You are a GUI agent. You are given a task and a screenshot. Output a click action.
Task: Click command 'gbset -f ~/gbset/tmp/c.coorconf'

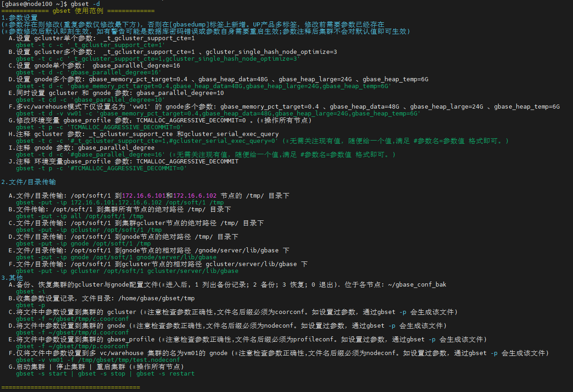(x=73, y=319)
